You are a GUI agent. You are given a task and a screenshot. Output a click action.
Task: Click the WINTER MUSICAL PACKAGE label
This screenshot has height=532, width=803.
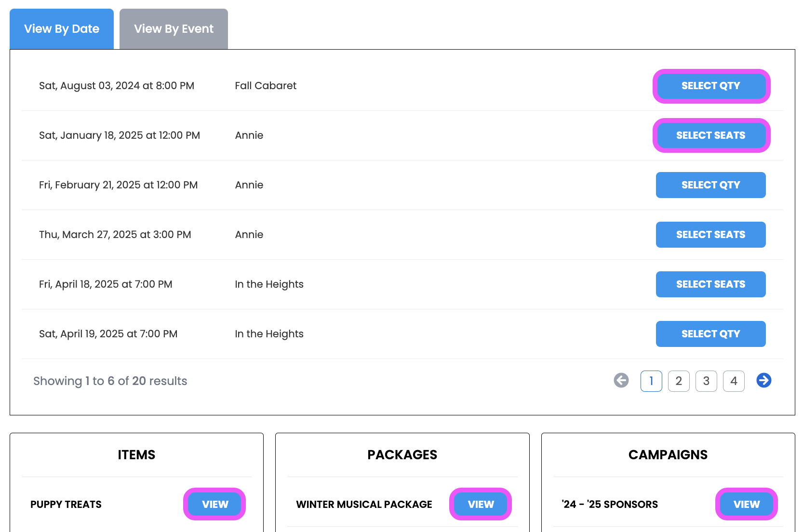pos(364,505)
